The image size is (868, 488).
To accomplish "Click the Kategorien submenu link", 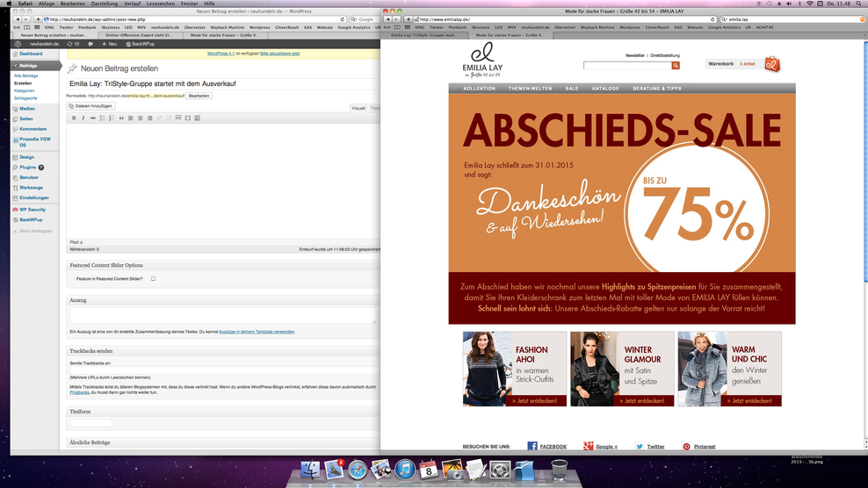I will (25, 90).
